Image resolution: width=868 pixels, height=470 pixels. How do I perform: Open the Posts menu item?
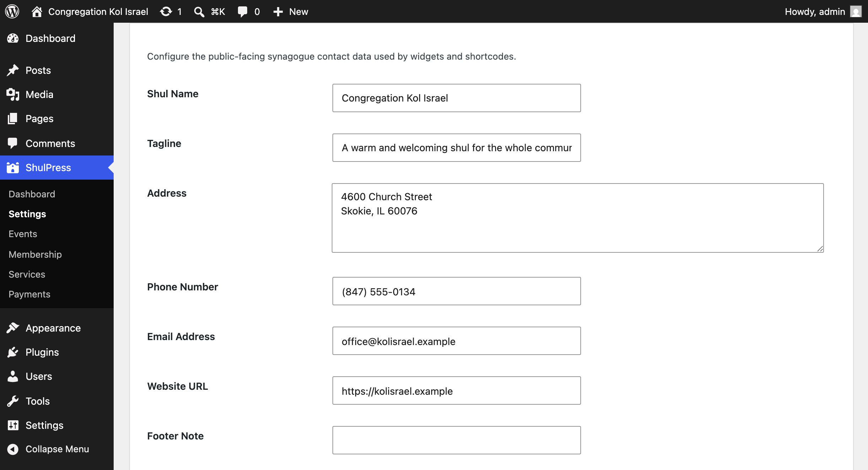(x=57, y=70)
